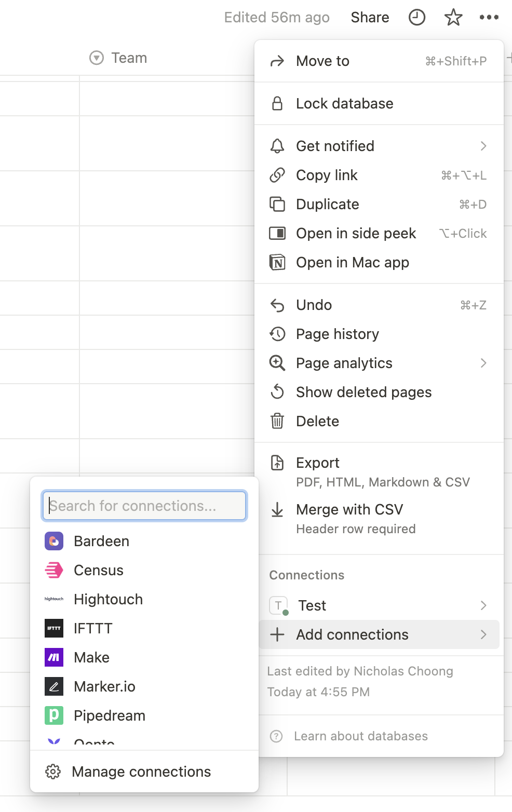This screenshot has height=812, width=512.
Task: Pick the IFTTT connection icon
Action: coord(54,628)
